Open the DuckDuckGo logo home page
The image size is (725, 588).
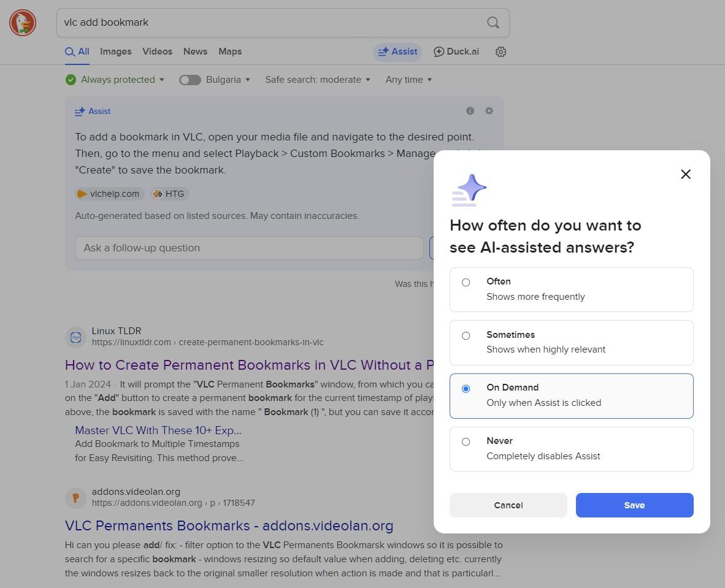tap(23, 23)
